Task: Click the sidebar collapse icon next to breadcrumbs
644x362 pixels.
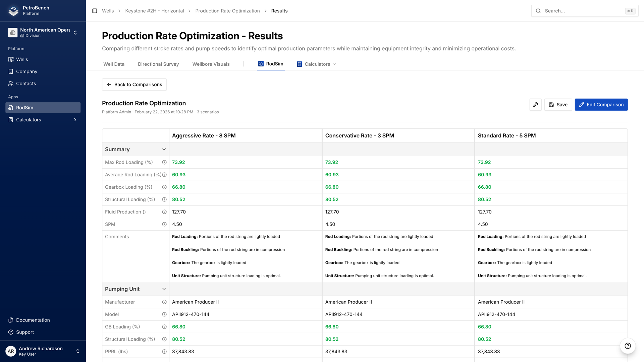Action: pos(94,11)
